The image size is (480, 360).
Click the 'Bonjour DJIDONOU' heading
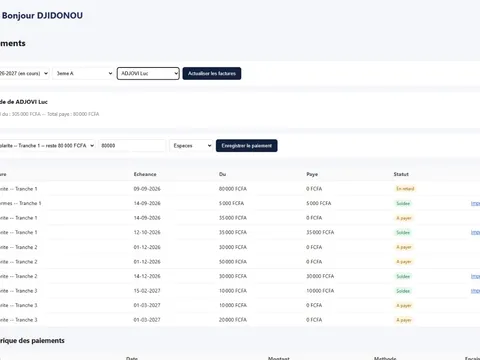[42, 16]
